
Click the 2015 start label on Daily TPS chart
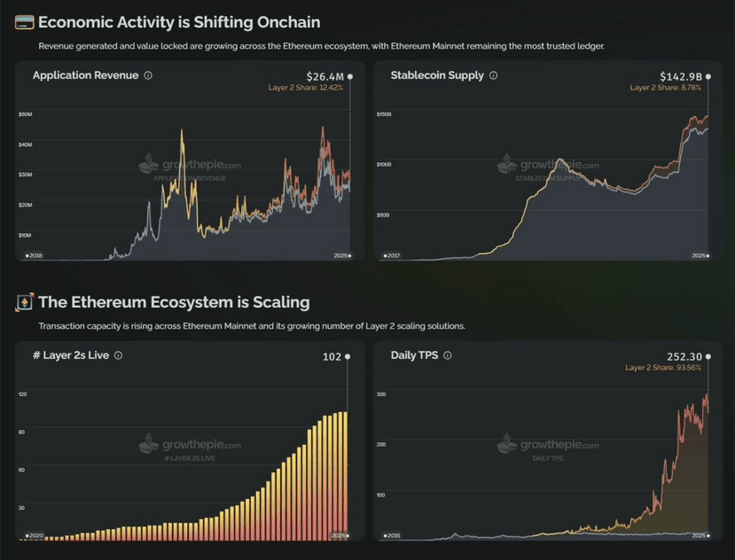[x=392, y=535]
